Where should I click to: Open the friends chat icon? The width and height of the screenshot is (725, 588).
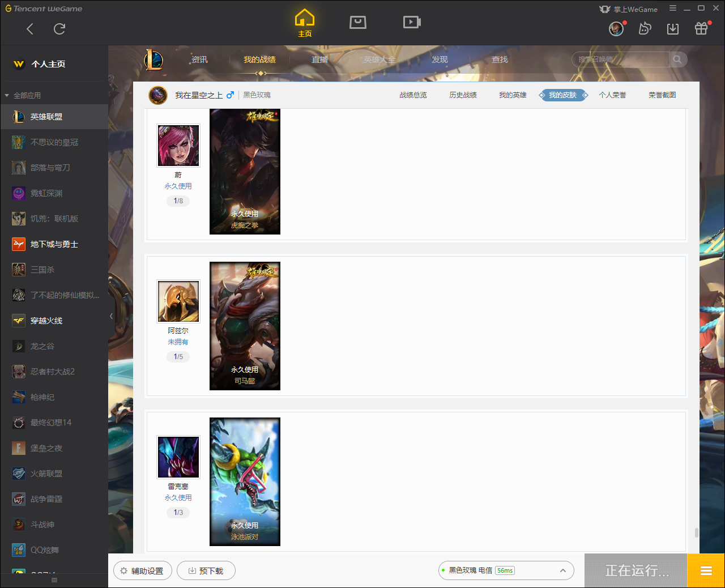click(x=645, y=29)
